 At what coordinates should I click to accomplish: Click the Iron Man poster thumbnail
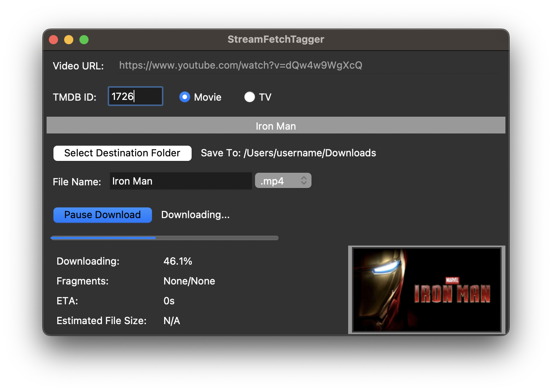427,290
